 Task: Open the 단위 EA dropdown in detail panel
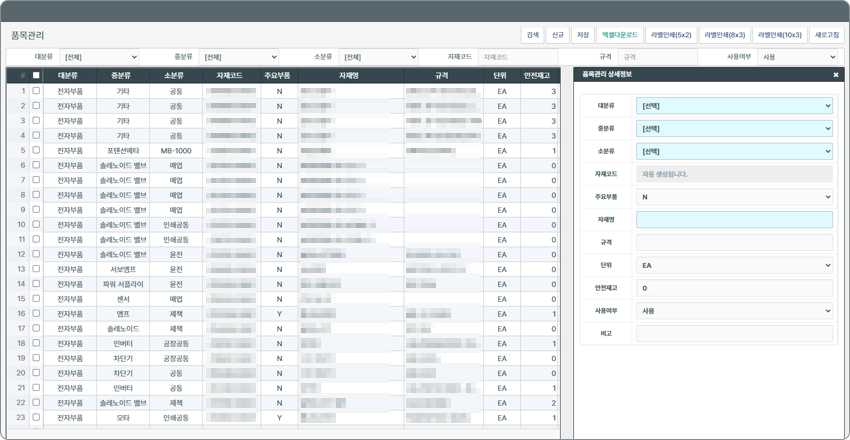click(735, 265)
